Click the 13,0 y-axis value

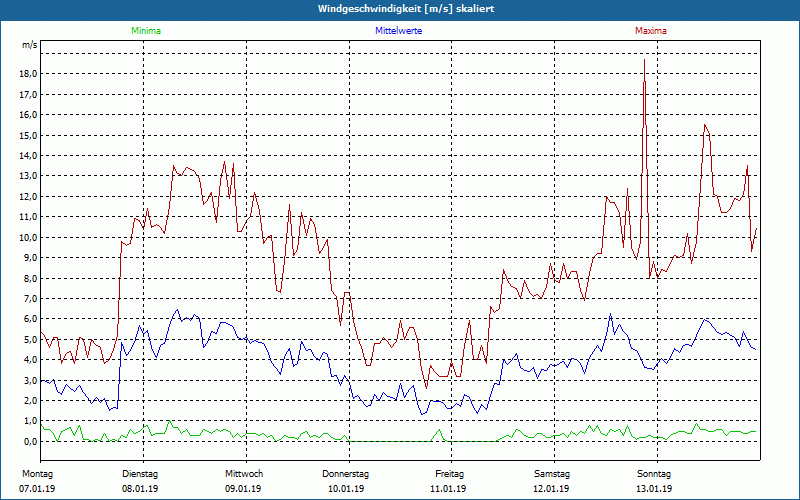pyautogui.click(x=29, y=176)
